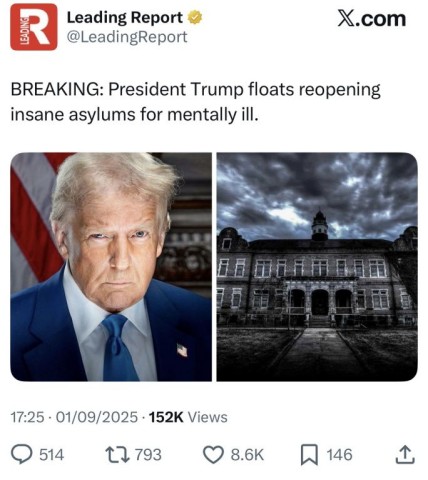Image resolution: width=428 pixels, height=480 pixels.
Task: Click the X.com logo text
Action: (372, 18)
